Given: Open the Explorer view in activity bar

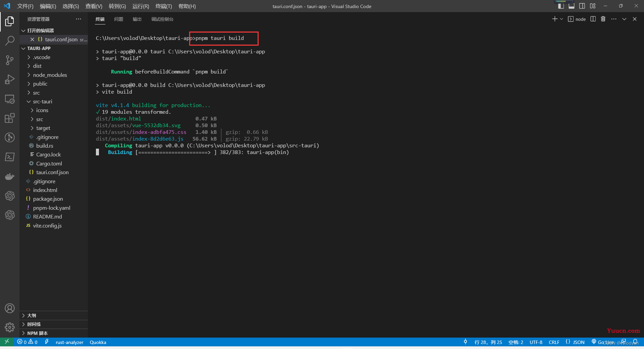Looking at the screenshot, I should (10, 21).
